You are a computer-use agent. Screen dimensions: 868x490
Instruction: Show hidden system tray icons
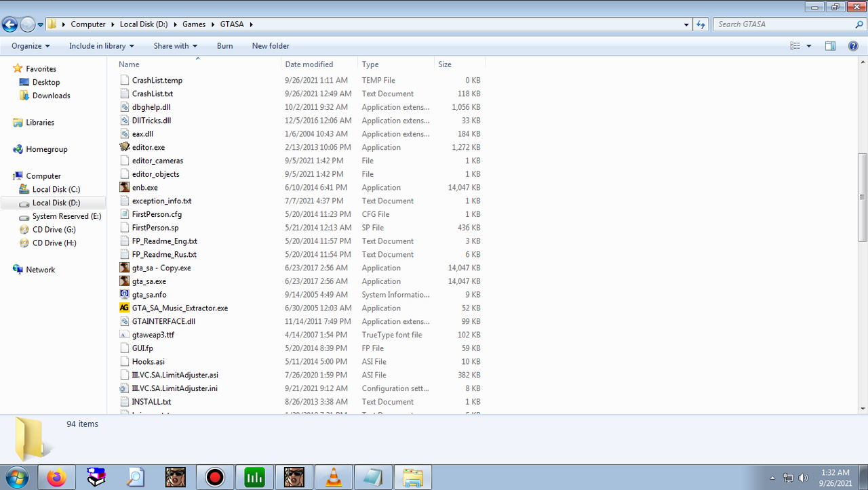pos(772,478)
